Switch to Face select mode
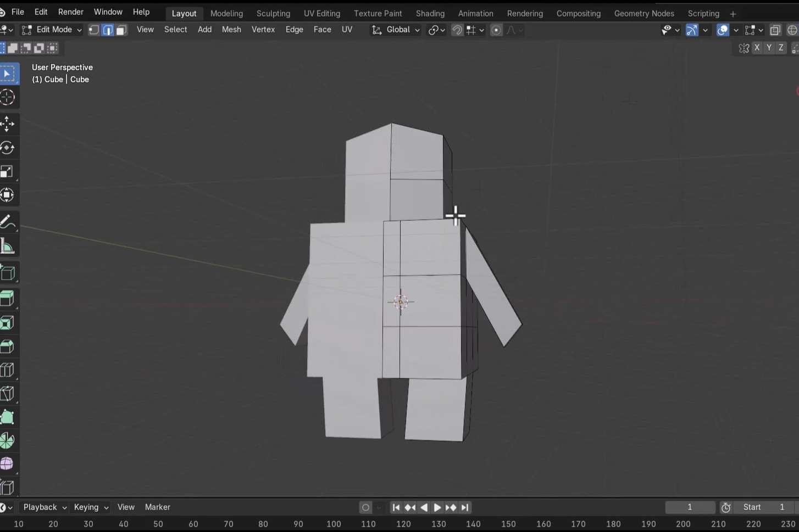Viewport: 799px width, 532px height. (x=121, y=30)
